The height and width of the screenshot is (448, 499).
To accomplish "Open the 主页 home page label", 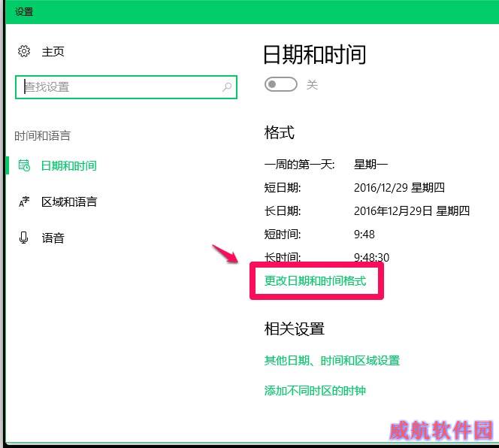I will click(x=53, y=52).
